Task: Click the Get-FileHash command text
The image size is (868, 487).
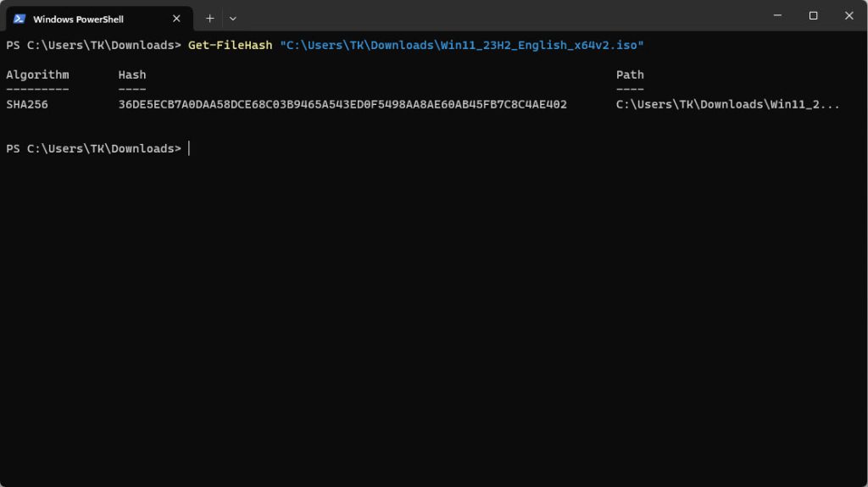Action: pos(231,46)
